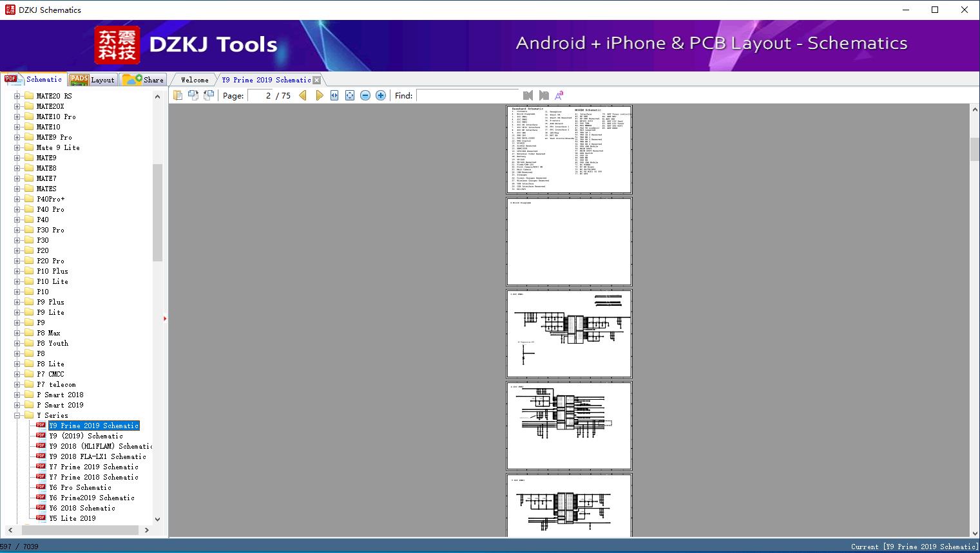Expand the MATE10 Pro folder

(x=17, y=117)
